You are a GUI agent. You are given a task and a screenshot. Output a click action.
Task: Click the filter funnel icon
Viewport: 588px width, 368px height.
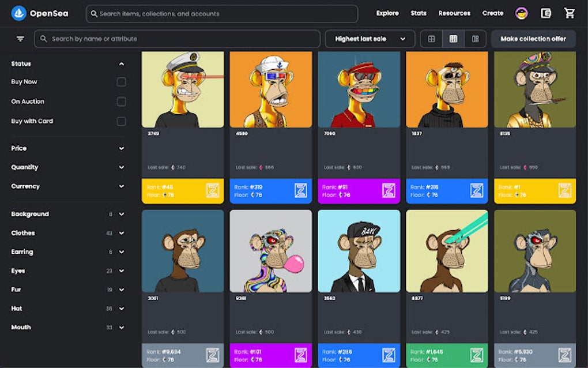(20, 39)
